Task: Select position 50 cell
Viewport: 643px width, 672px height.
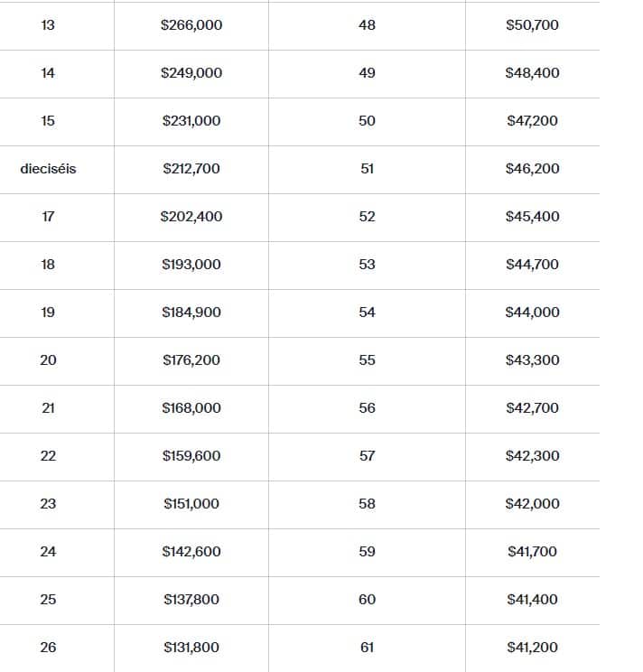Action: [x=367, y=121]
